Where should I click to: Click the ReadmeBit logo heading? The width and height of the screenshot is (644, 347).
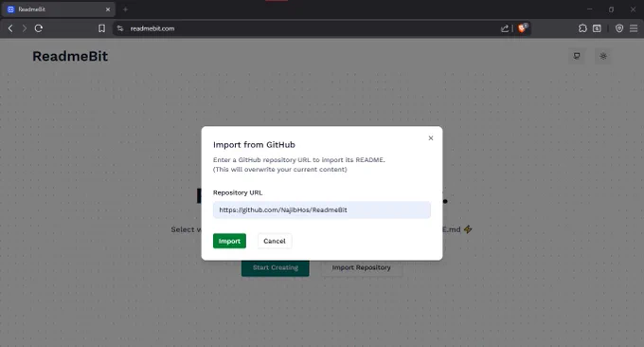[70, 56]
